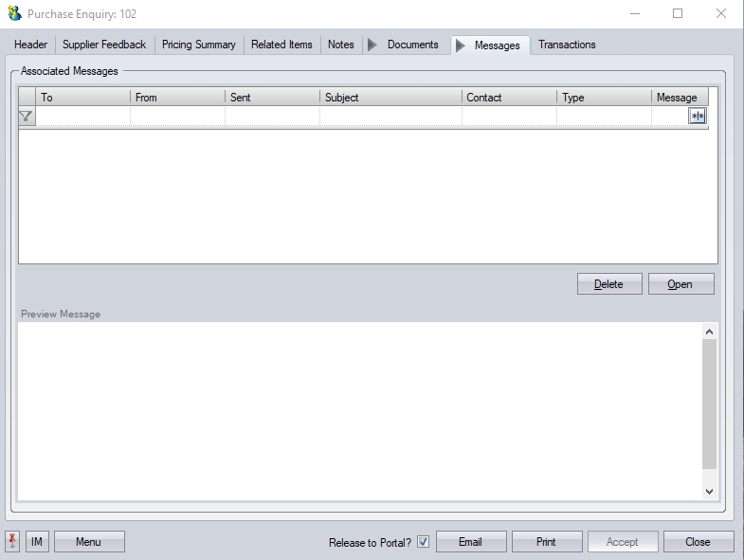Screen dimensions: 744x560
Task: Click the app icon in title bar
Action: click(15, 13)
